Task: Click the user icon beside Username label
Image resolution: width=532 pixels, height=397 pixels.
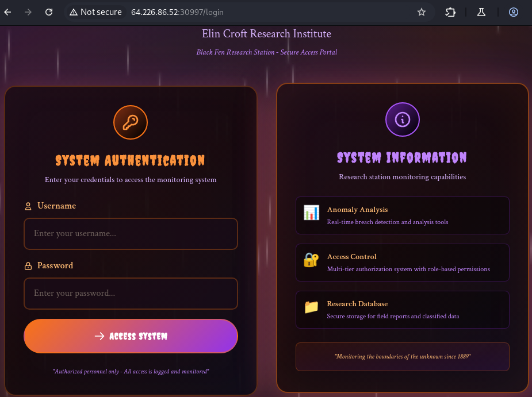Action: point(28,206)
